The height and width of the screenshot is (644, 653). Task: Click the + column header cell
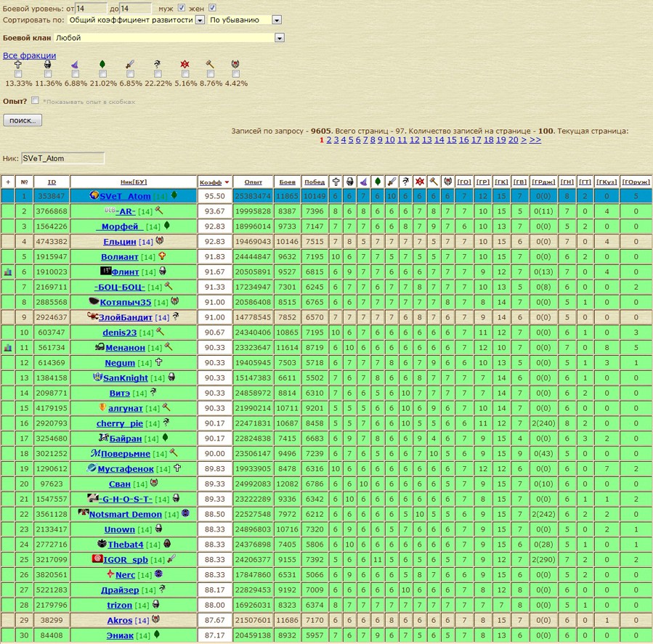tap(8, 182)
